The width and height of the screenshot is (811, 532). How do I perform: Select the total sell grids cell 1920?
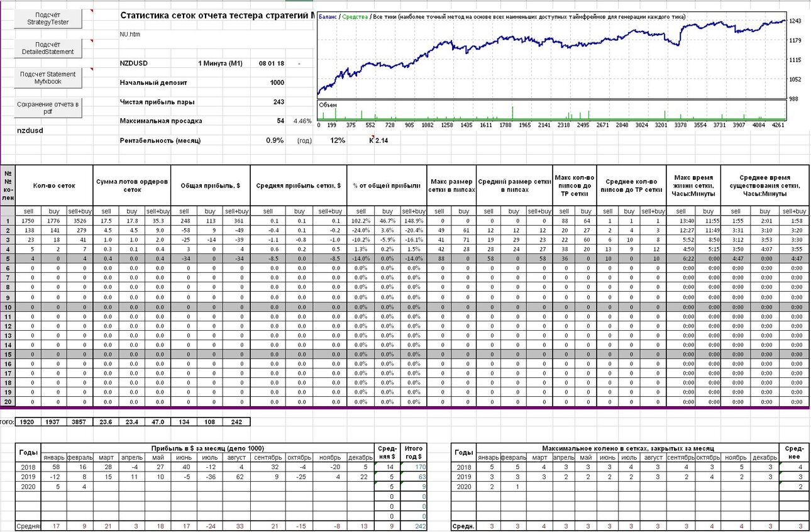[x=28, y=422]
